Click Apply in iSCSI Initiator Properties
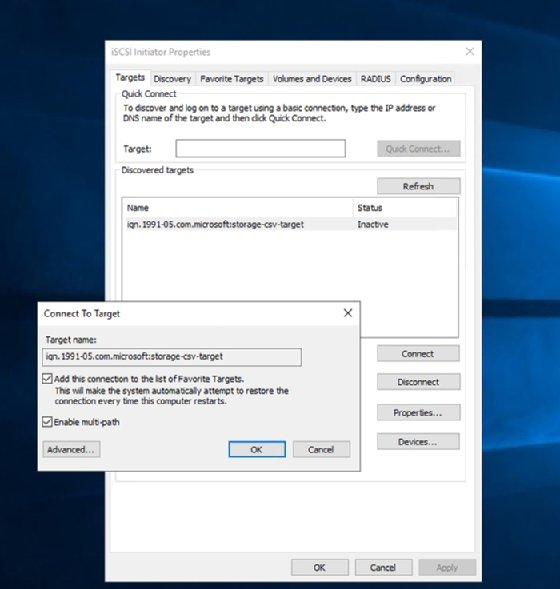Viewport: 560px width, 589px height. [x=447, y=567]
